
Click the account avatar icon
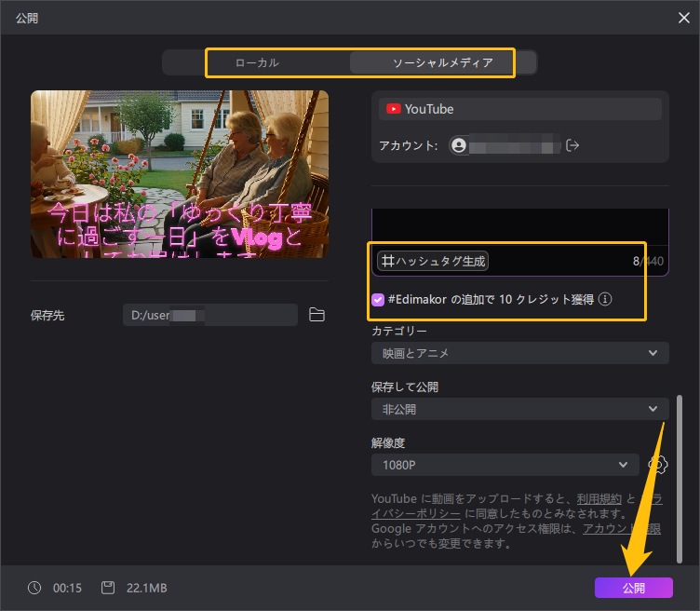pos(459,145)
